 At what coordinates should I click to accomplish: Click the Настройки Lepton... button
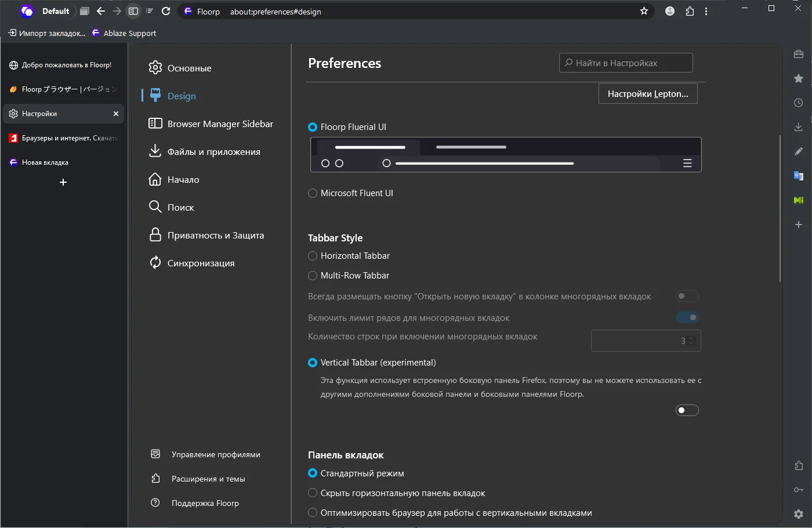tap(648, 94)
